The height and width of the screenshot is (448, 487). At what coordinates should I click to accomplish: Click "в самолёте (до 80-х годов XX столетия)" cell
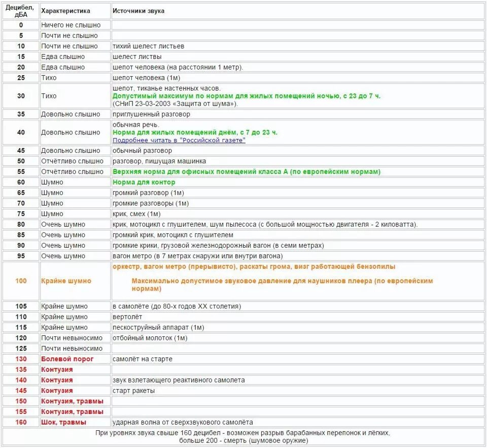point(298,306)
